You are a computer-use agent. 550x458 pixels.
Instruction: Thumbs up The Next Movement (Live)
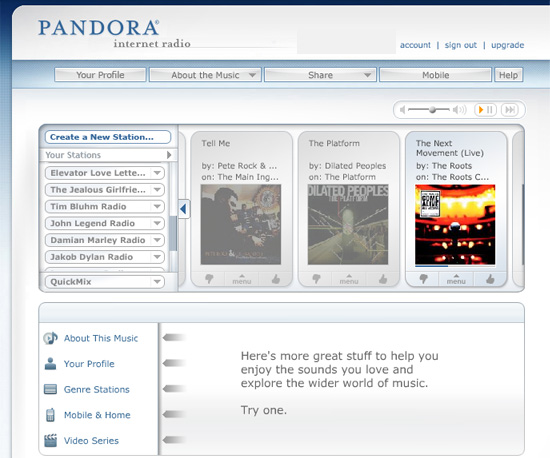pos(490,279)
